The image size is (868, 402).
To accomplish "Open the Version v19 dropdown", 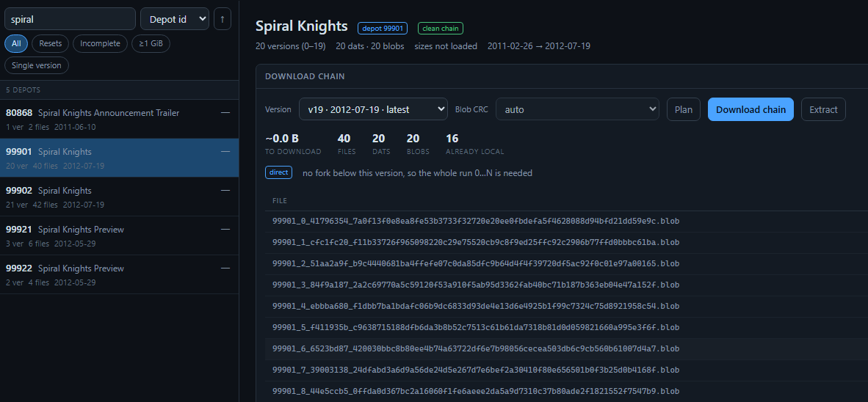I will tap(373, 109).
